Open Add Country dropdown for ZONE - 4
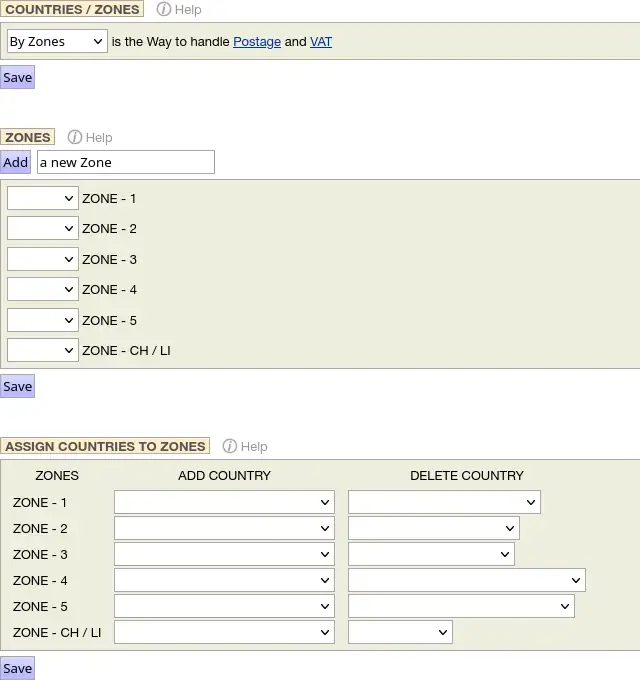Screen dimensions: 640x680 [x=224, y=580]
